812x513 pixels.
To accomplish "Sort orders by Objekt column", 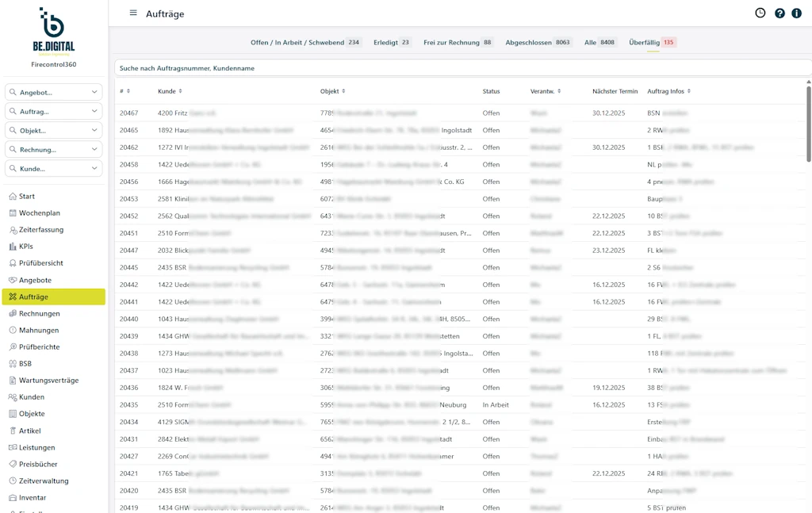I will click(333, 91).
